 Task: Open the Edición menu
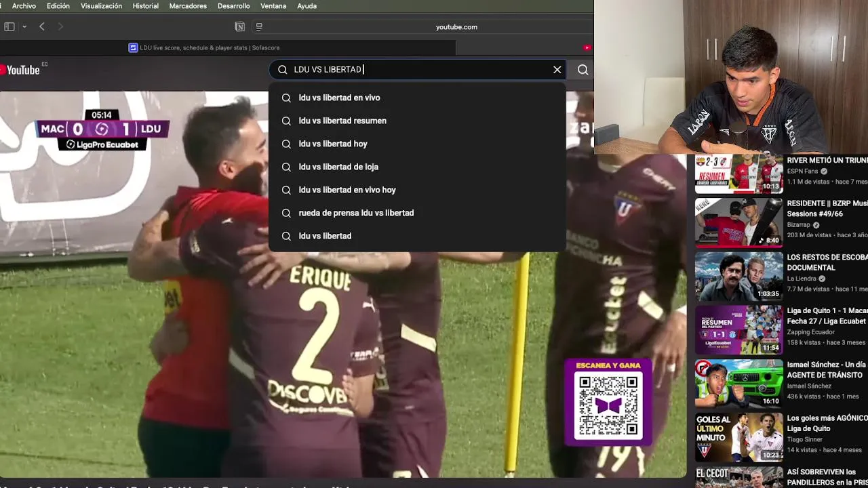tap(58, 6)
